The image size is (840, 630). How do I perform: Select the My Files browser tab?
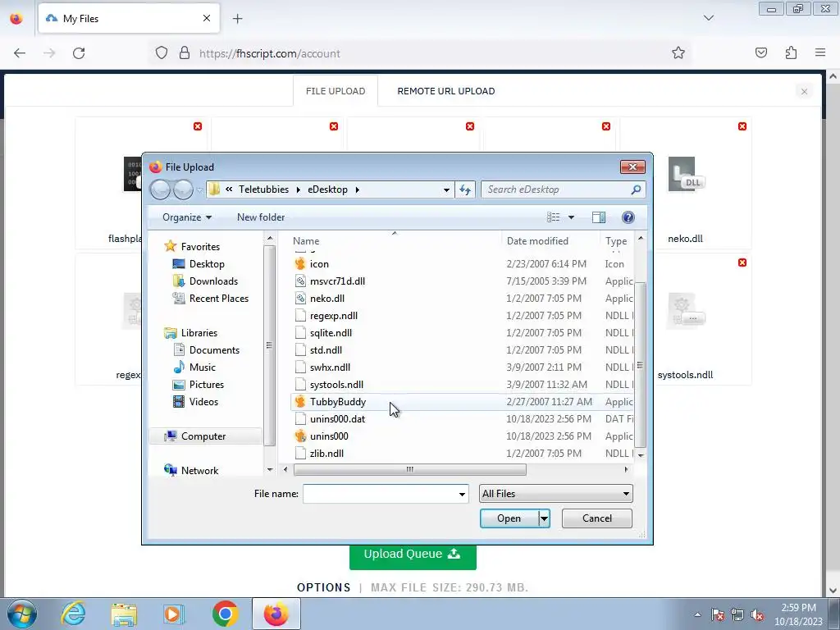(x=129, y=18)
